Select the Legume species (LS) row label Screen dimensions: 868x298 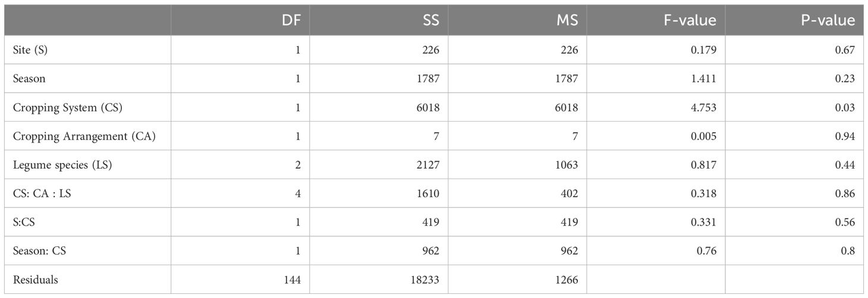(x=62, y=165)
